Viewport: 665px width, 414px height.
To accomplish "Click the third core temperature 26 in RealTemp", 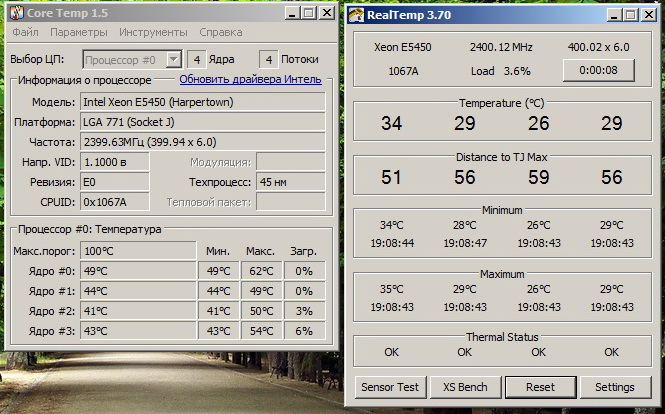I will [539, 123].
